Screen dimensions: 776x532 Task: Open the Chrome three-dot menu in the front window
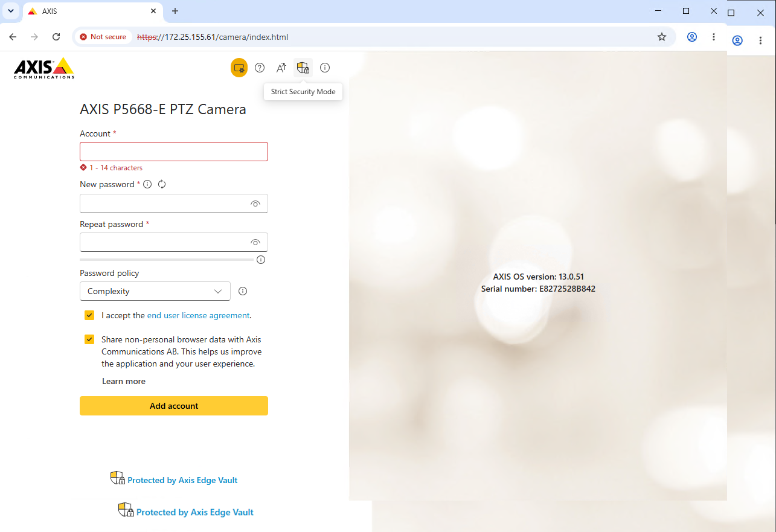pyautogui.click(x=714, y=37)
